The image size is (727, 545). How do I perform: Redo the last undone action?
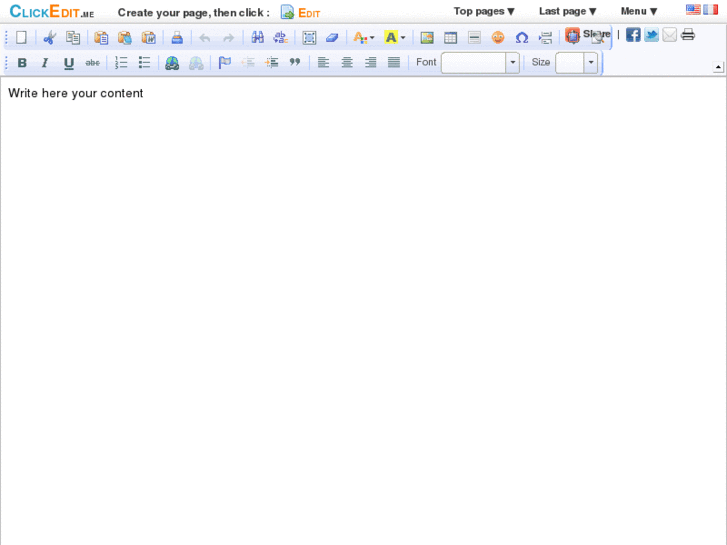[229, 38]
